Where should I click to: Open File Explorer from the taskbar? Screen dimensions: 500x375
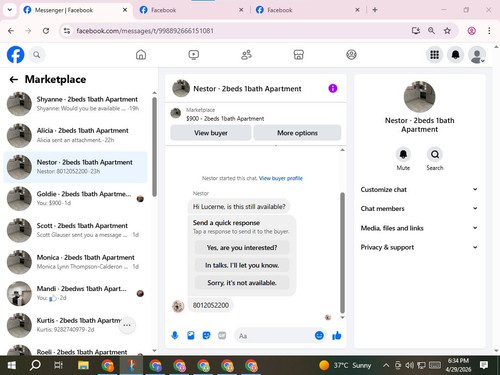(x=83, y=365)
